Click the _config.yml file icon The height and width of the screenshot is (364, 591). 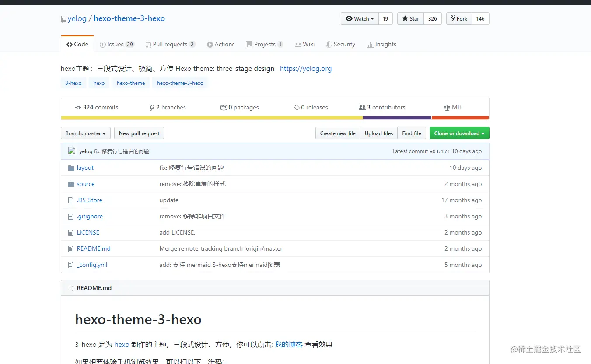tap(71, 265)
